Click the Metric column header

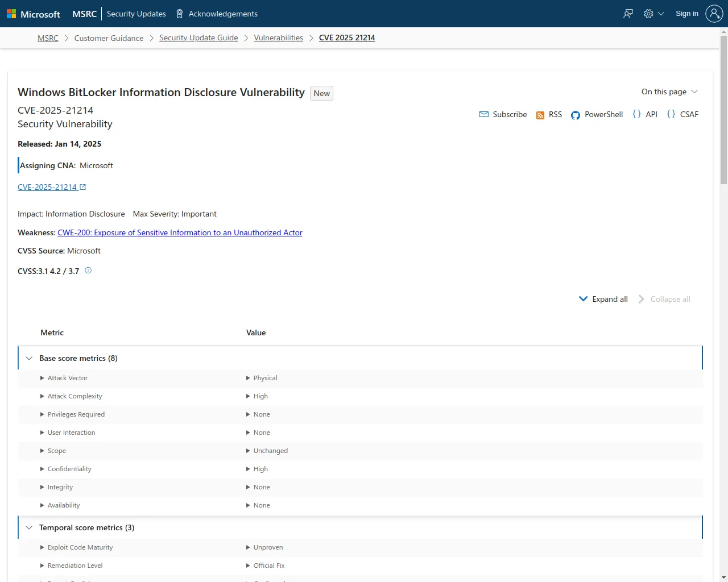click(x=52, y=332)
